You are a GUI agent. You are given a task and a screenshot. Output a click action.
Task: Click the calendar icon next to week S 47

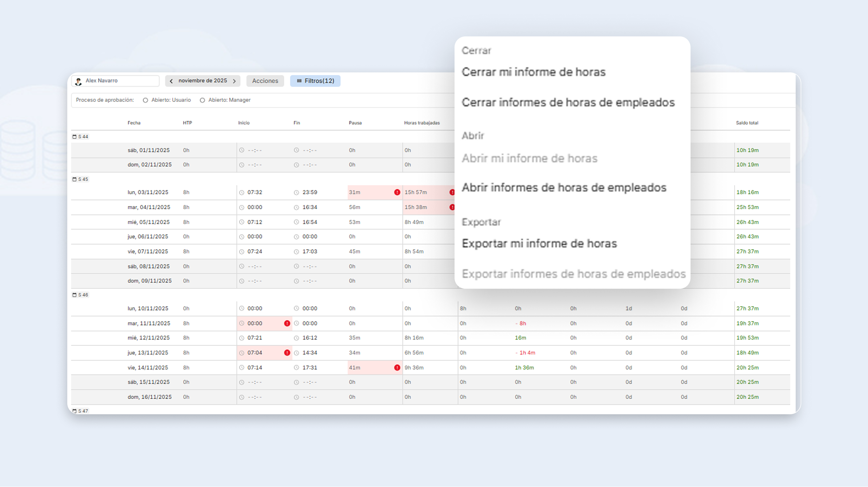coord(75,411)
